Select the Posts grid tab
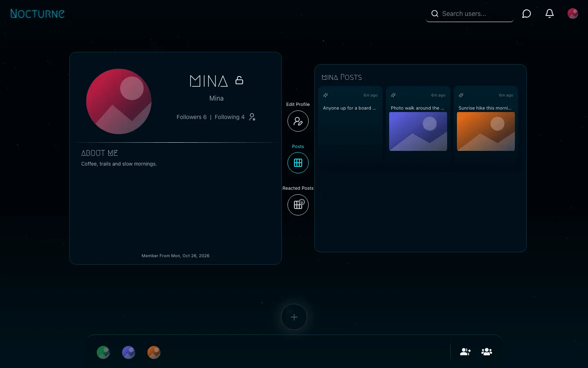This screenshot has height=368, width=588. point(298,163)
